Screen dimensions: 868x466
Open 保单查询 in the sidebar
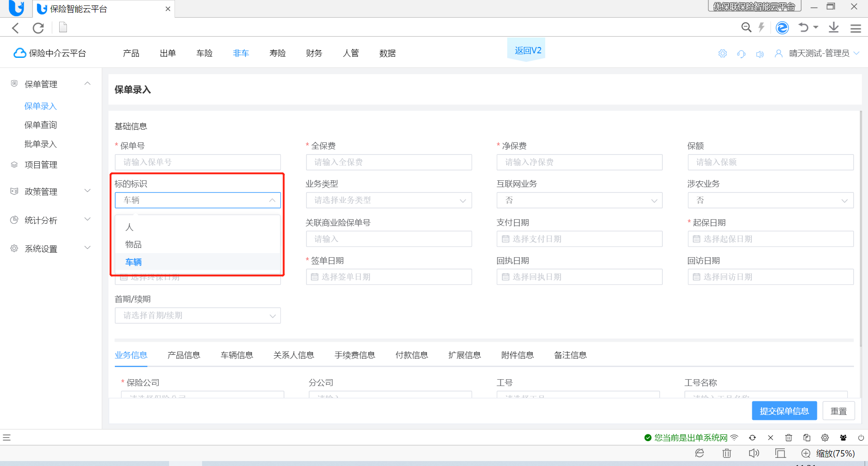tap(41, 125)
